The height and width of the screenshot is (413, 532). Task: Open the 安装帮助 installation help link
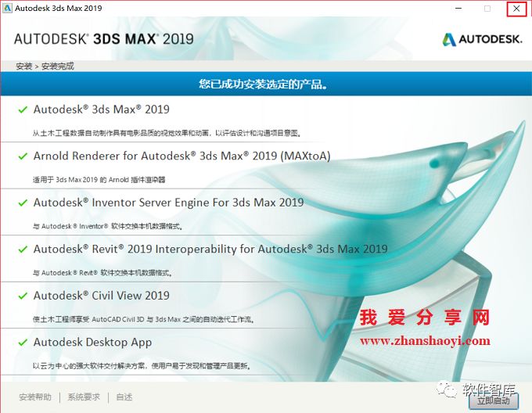coord(35,397)
